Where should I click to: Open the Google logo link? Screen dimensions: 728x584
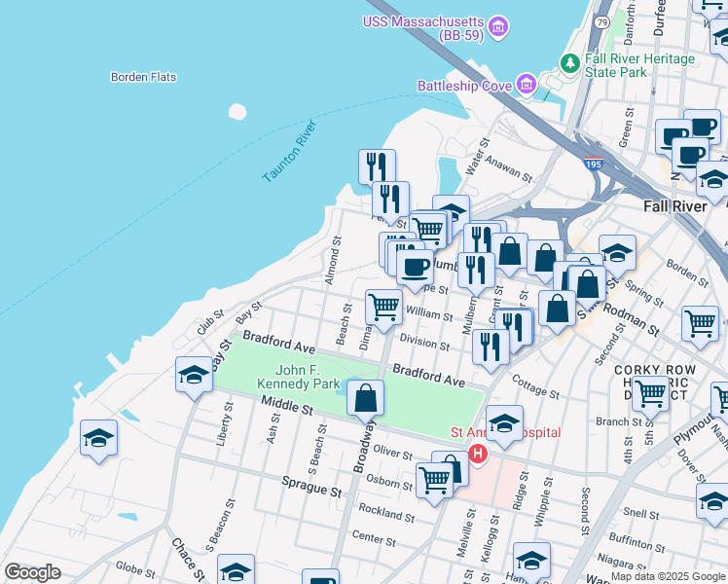(32, 572)
